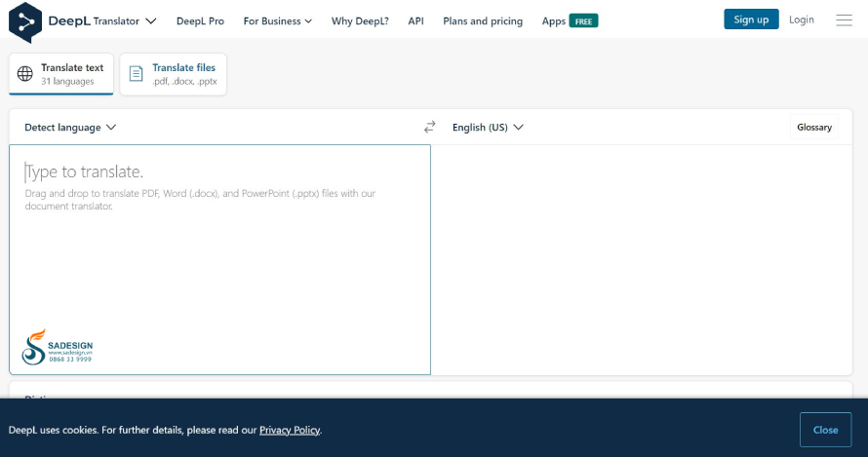Open the For Business menu

tap(277, 21)
